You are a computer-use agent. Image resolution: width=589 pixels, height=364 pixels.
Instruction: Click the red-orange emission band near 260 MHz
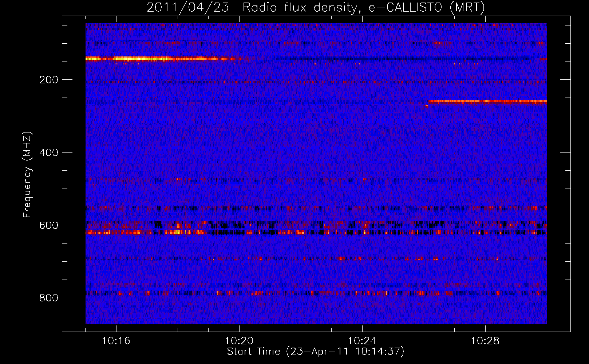(487, 102)
